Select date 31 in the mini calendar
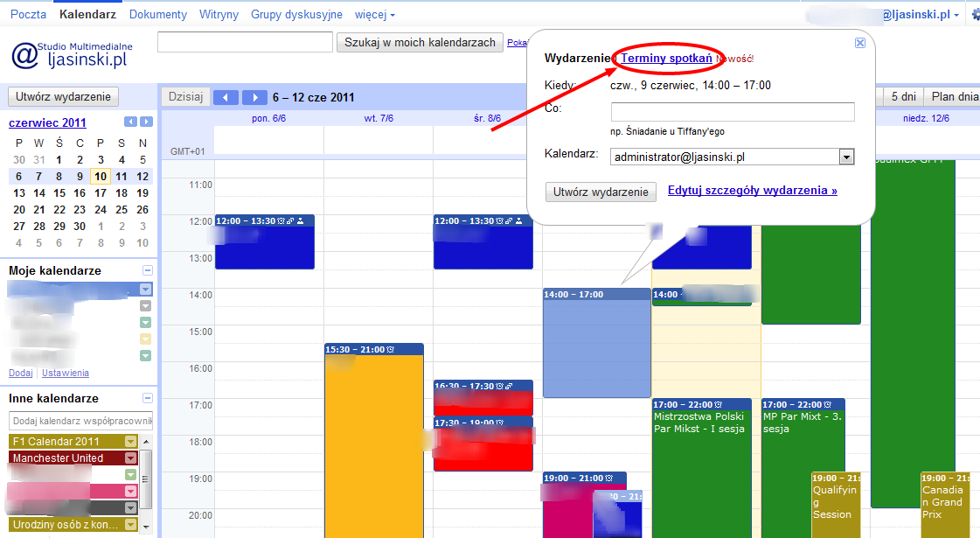Viewport: 980px width, 538px height. coord(38,159)
